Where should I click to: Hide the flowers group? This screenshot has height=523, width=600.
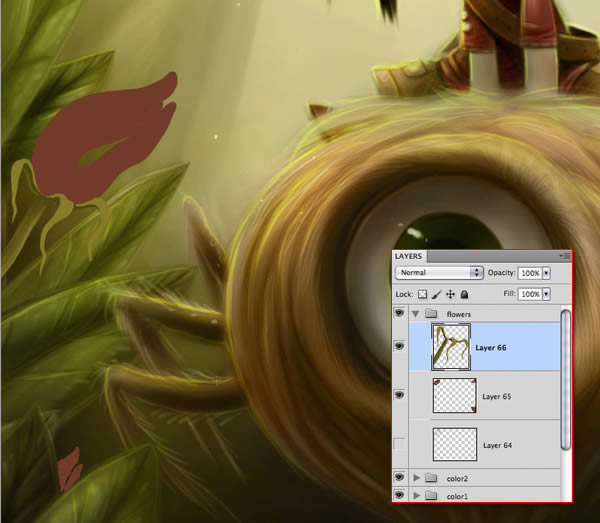tap(399, 313)
